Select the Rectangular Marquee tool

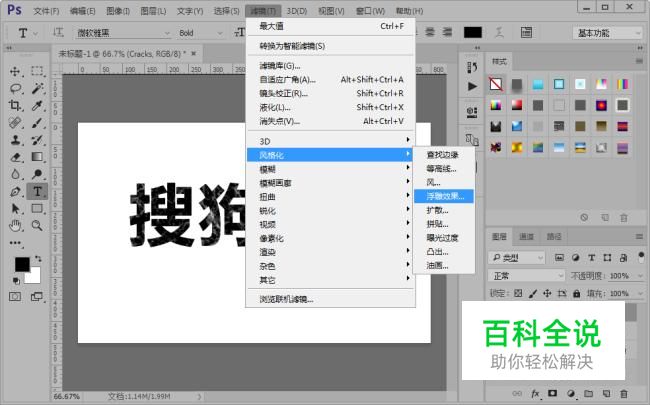(37, 71)
